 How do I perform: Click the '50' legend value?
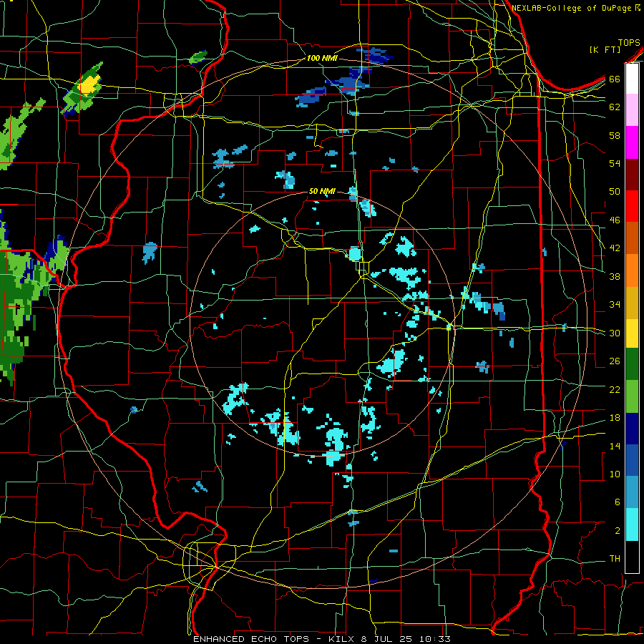[615, 192]
